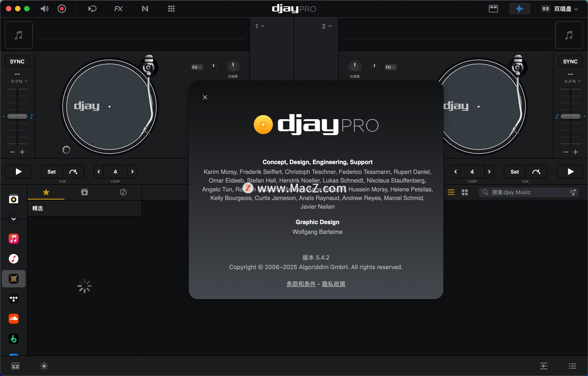This screenshot has width=588, height=376.
Task: Double left deck loop length arrow
Action: coord(132,171)
